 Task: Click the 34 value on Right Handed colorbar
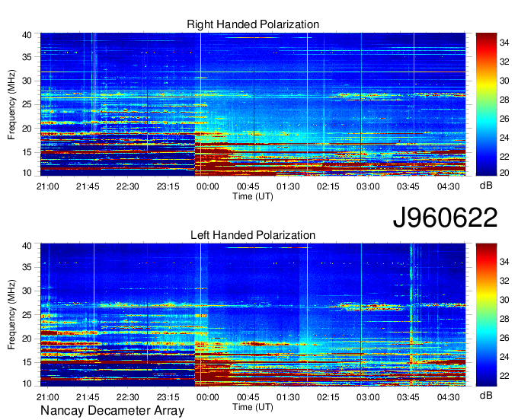coord(504,43)
